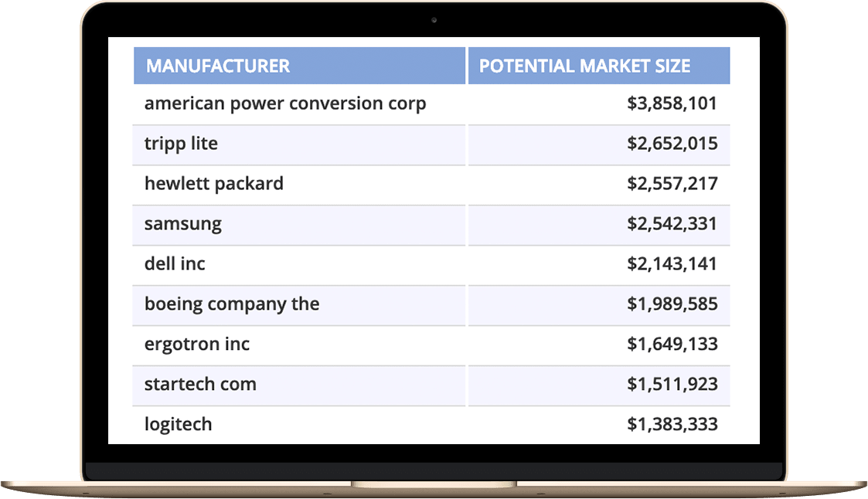This screenshot has width=868, height=499.
Task: Click the hewlett packard manufacturer name
Action: [213, 184]
